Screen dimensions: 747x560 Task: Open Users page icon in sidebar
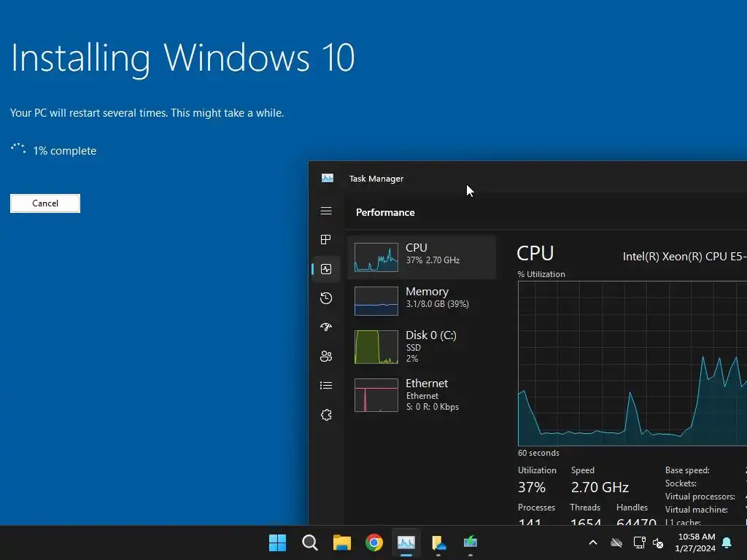[326, 356]
